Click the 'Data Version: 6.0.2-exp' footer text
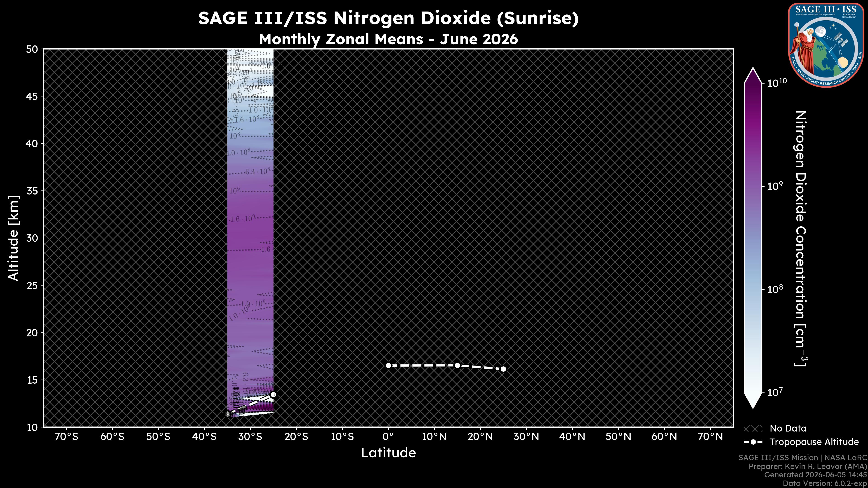This screenshot has width=868, height=488. click(x=825, y=483)
